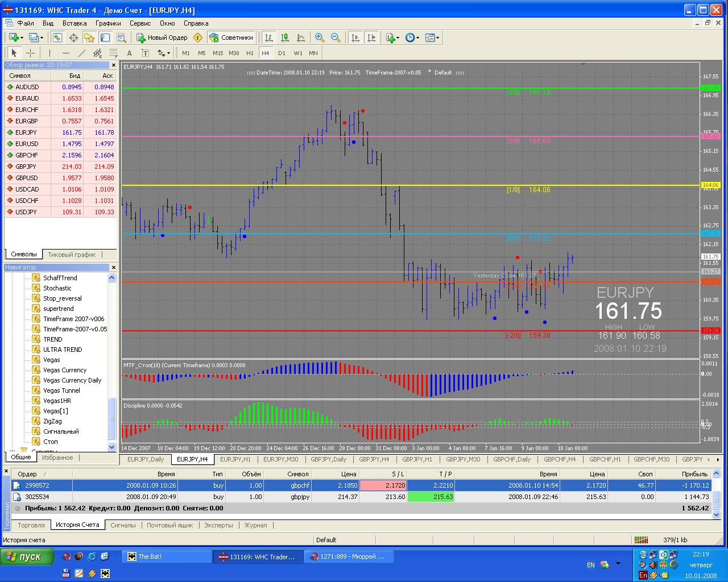The height and width of the screenshot is (582, 728).
Task: Open the GBPJPY,Daily chart tab
Action: [329, 459]
